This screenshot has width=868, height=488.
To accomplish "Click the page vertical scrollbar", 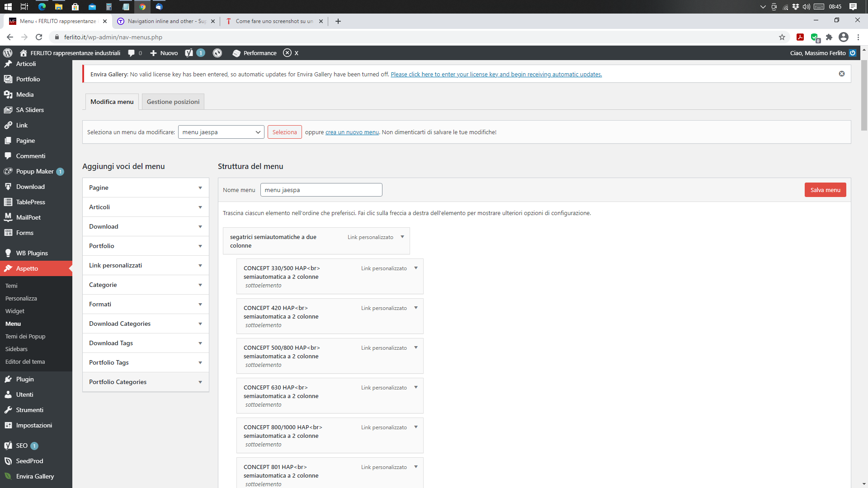I will tap(864, 96).
